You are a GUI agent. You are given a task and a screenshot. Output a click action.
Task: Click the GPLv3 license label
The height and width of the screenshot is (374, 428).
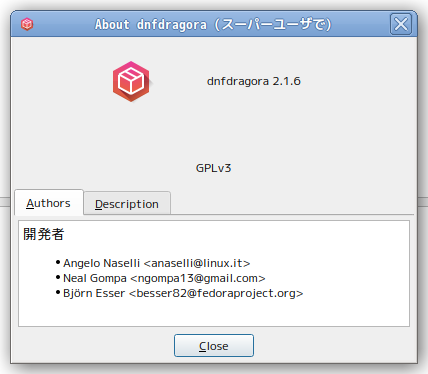click(x=213, y=168)
